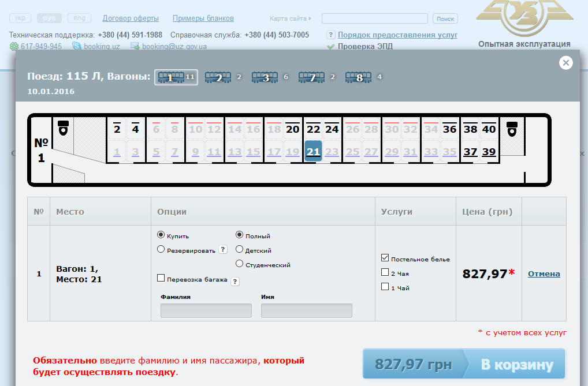Enable the 2 Чая checkbox
Screen dimensions: 588x386
385,272
